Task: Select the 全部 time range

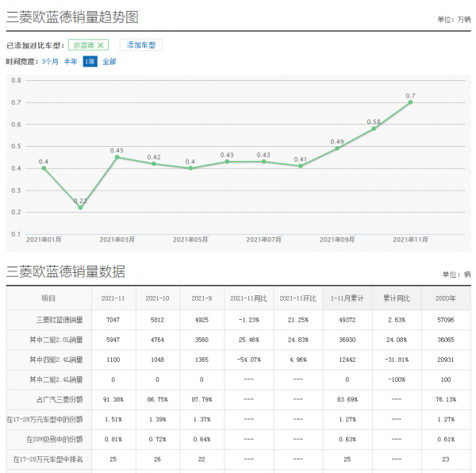Action: coord(109,62)
